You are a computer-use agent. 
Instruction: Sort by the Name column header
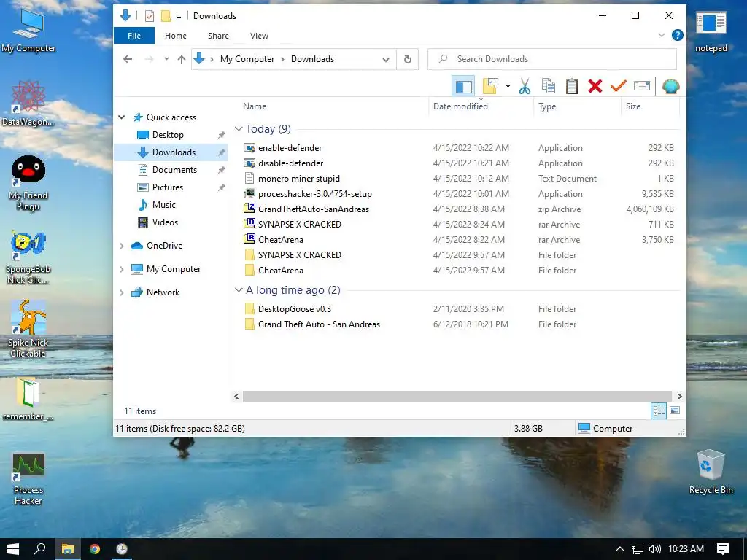255,106
